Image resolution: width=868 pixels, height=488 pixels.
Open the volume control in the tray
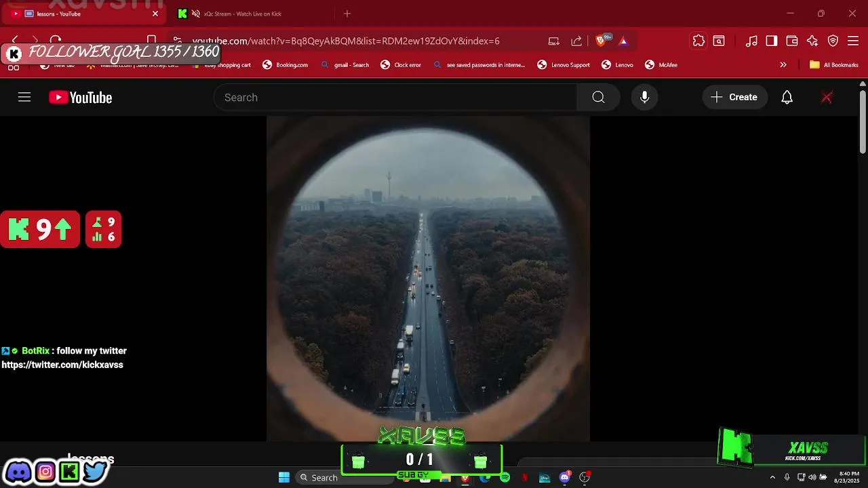(x=812, y=477)
